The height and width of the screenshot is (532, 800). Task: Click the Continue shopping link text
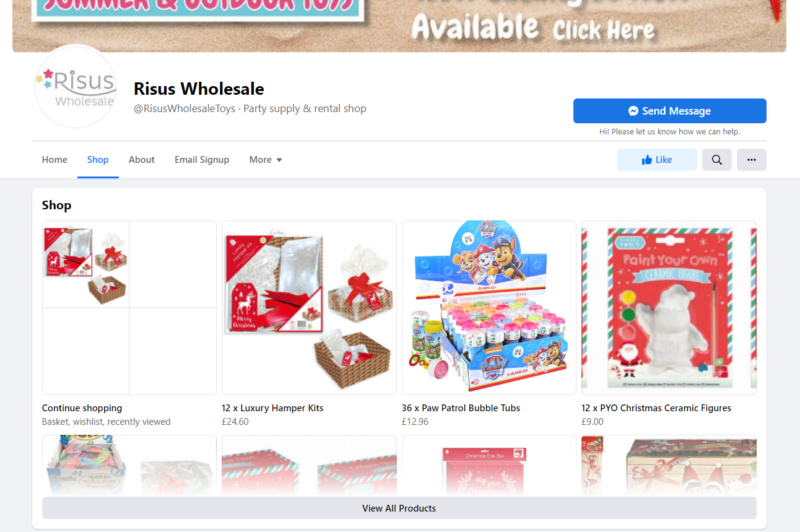point(82,408)
